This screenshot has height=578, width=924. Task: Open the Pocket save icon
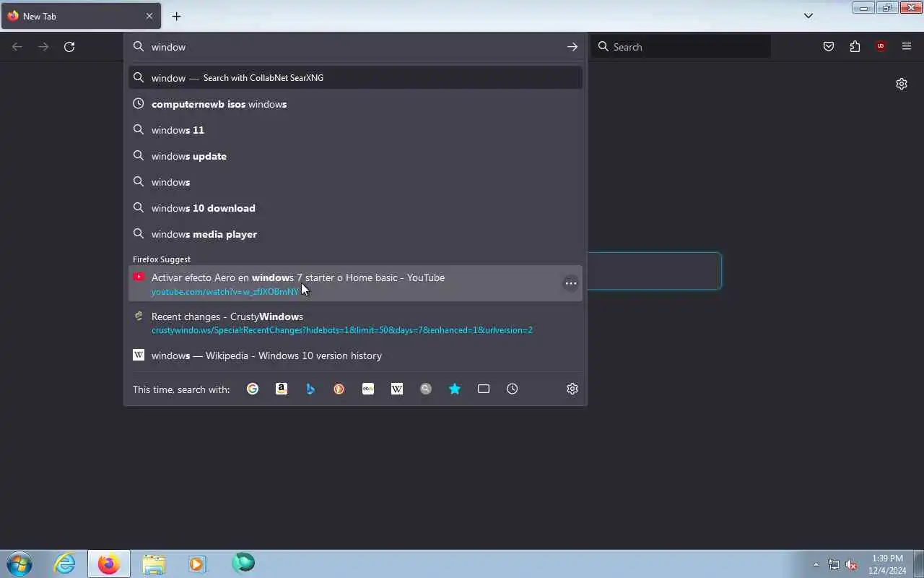coord(829,47)
